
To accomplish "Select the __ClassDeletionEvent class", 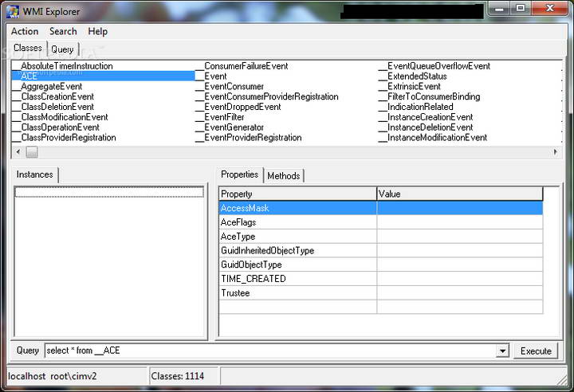I will [x=53, y=107].
